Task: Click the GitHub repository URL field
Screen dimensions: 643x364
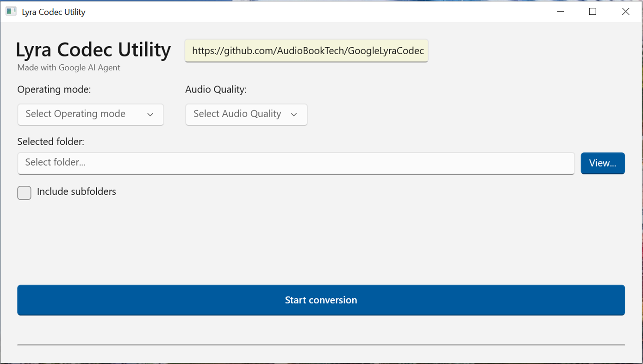Action: pos(306,51)
